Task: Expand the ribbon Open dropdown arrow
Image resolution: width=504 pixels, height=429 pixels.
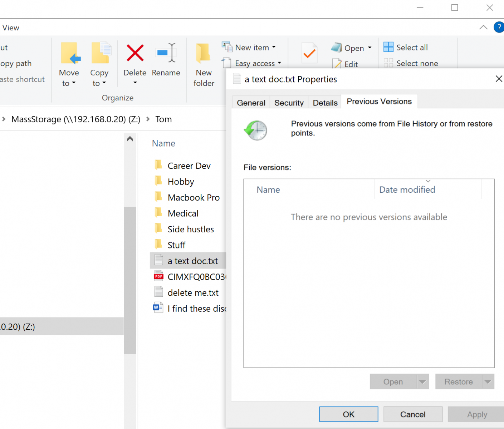Action: point(370,48)
